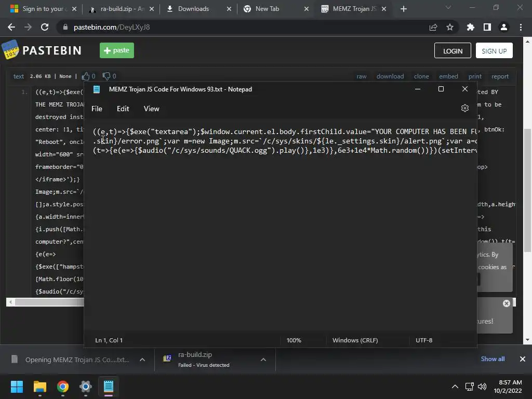The image size is (532, 399).
Task: Toggle Chrome side panel
Action: 487,27
